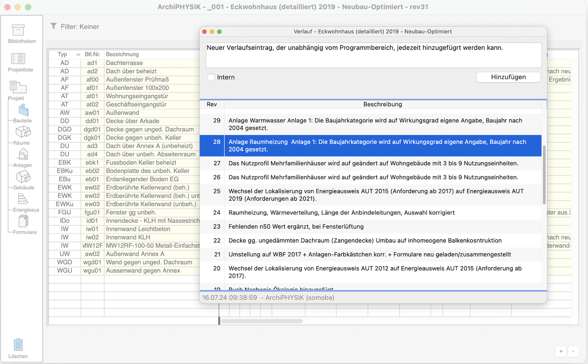Open the Anlagen icon
588x364 pixels.
(23, 155)
